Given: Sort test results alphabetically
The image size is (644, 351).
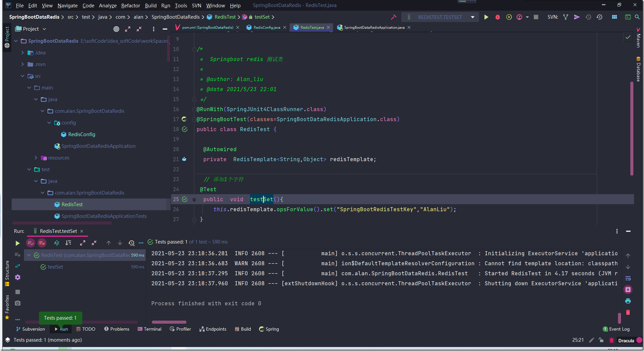Looking at the screenshot, I should tap(57, 243).
